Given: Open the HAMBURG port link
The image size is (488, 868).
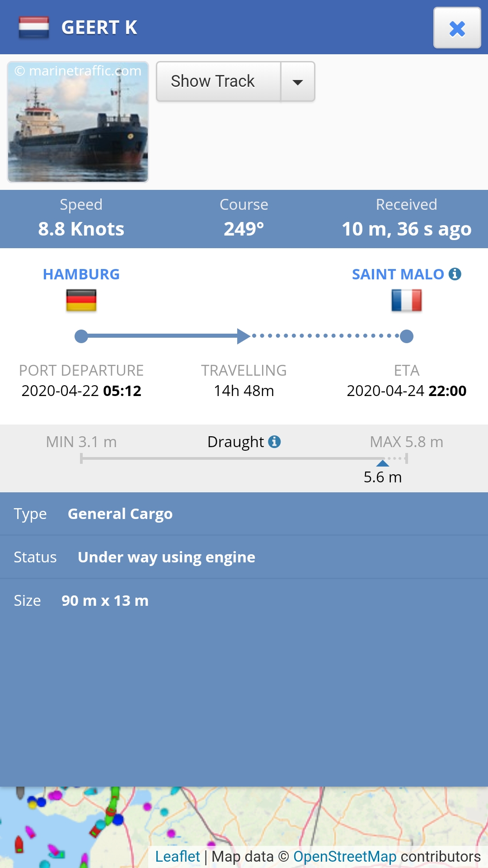Looking at the screenshot, I should pos(81,274).
